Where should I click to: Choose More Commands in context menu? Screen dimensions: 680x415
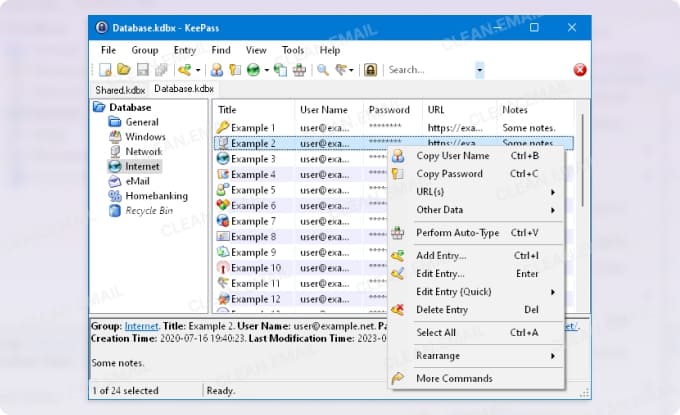click(x=476, y=379)
